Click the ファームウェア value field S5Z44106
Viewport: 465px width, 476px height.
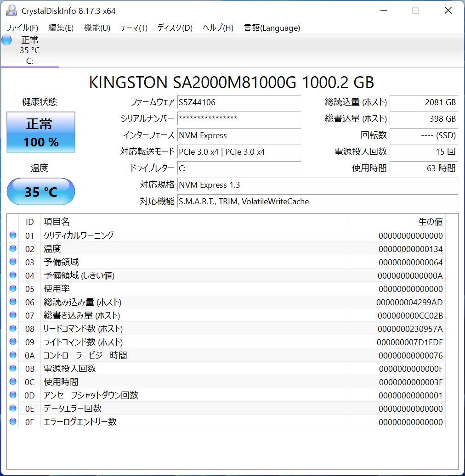click(239, 102)
